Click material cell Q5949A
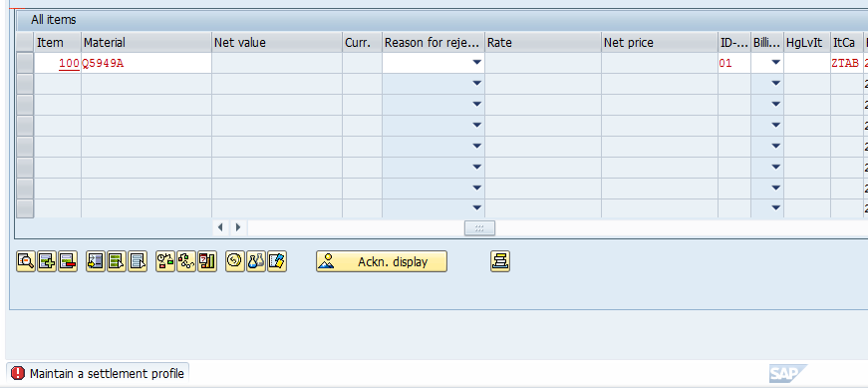This screenshot has width=868, height=388. click(x=146, y=63)
